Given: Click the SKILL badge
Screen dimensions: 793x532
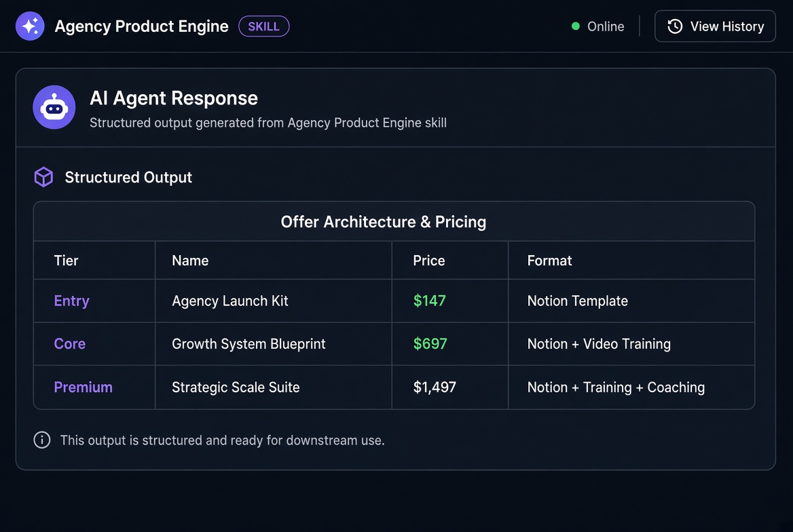Looking at the screenshot, I should tap(263, 26).
